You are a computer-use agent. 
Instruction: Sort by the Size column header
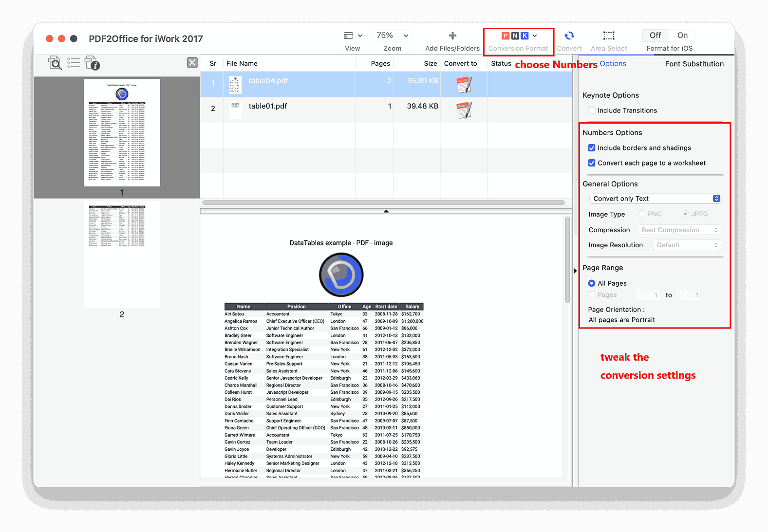click(x=431, y=63)
